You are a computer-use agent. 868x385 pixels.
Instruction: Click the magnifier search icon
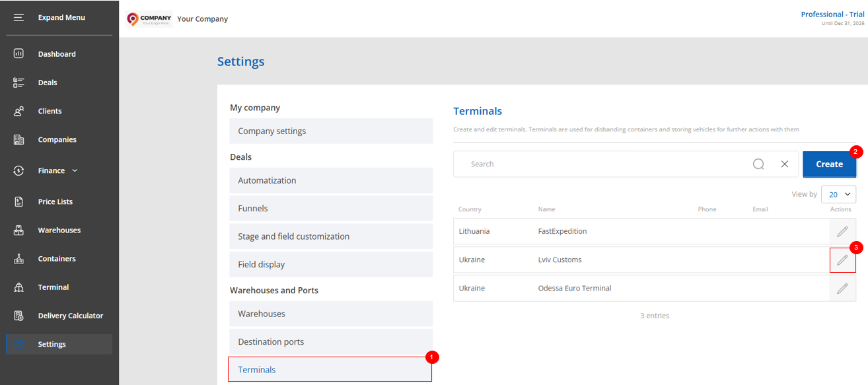coord(758,164)
